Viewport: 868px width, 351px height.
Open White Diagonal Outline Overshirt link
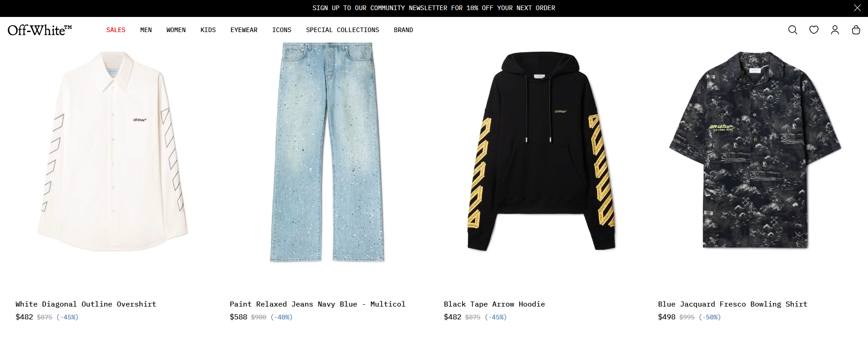86,304
